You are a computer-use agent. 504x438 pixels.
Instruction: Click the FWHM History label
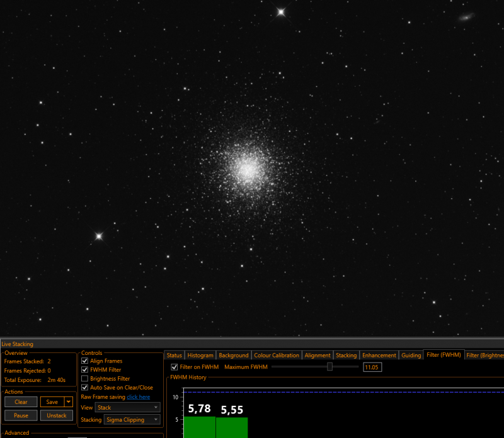click(x=188, y=378)
